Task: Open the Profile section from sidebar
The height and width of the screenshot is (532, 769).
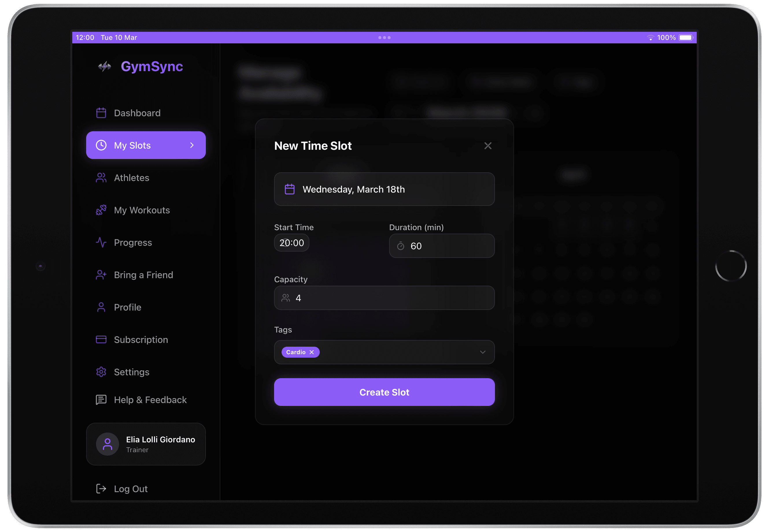Action: click(x=127, y=307)
